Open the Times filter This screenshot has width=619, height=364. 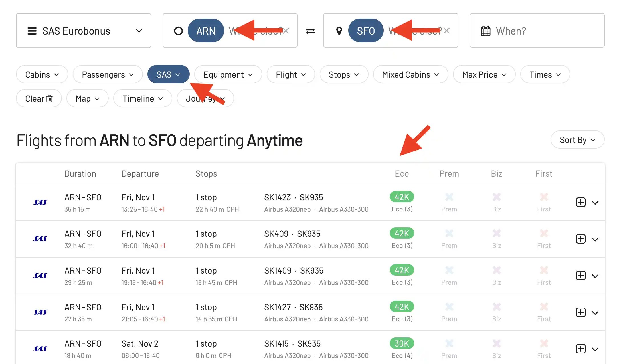coord(545,74)
